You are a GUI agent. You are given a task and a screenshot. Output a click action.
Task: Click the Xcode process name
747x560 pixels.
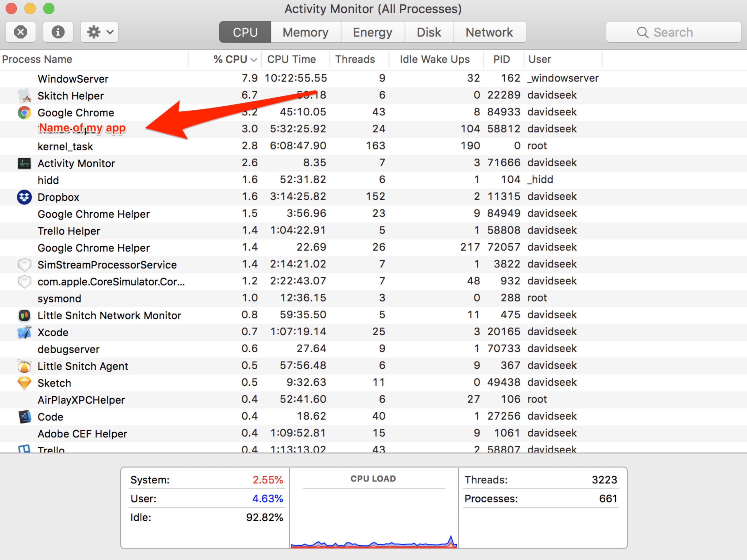coord(53,332)
